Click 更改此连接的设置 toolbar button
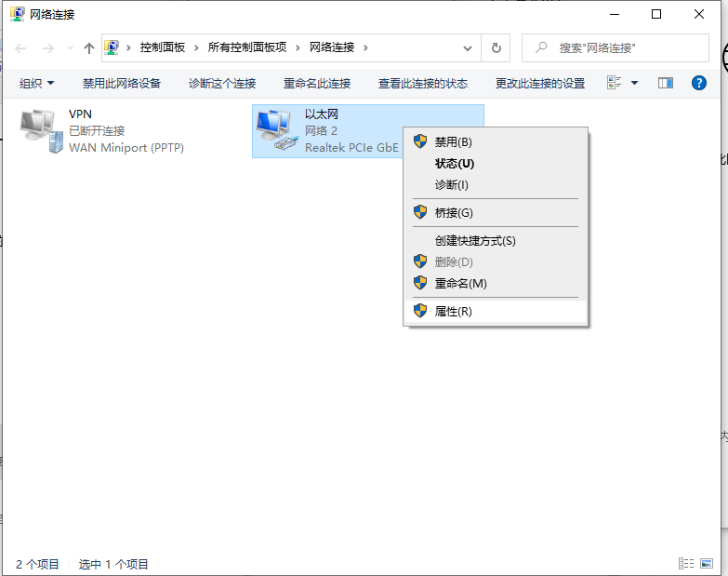Image resolution: width=728 pixels, height=576 pixels. (x=540, y=83)
